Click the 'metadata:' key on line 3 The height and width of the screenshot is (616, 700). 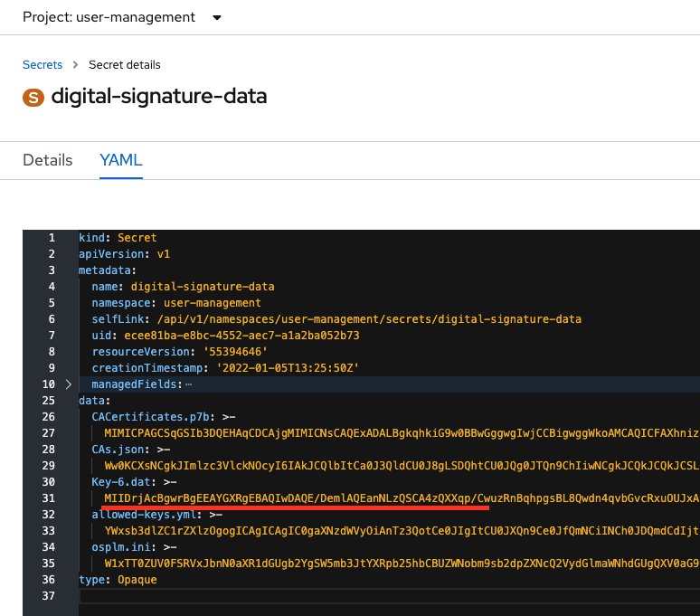107,270
